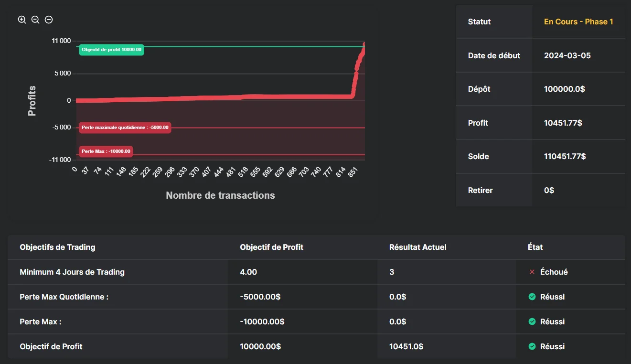Toggle the 'Perte maximale quotidienne' chart label
631x364 pixels.
[125, 128]
